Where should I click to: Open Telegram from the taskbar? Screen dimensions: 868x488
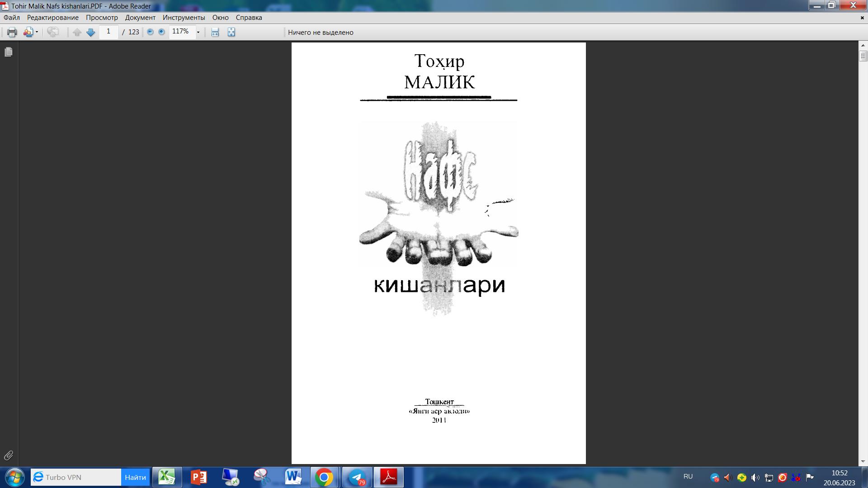[x=357, y=477]
